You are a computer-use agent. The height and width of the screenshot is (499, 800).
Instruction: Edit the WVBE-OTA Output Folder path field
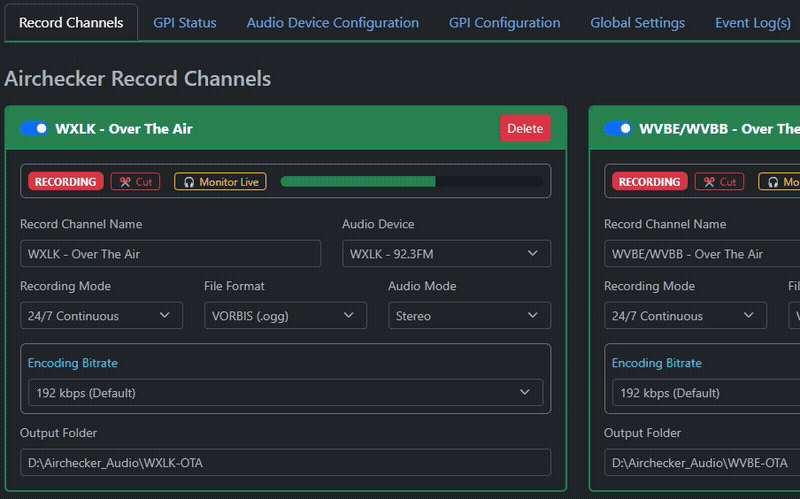(x=702, y=462)
